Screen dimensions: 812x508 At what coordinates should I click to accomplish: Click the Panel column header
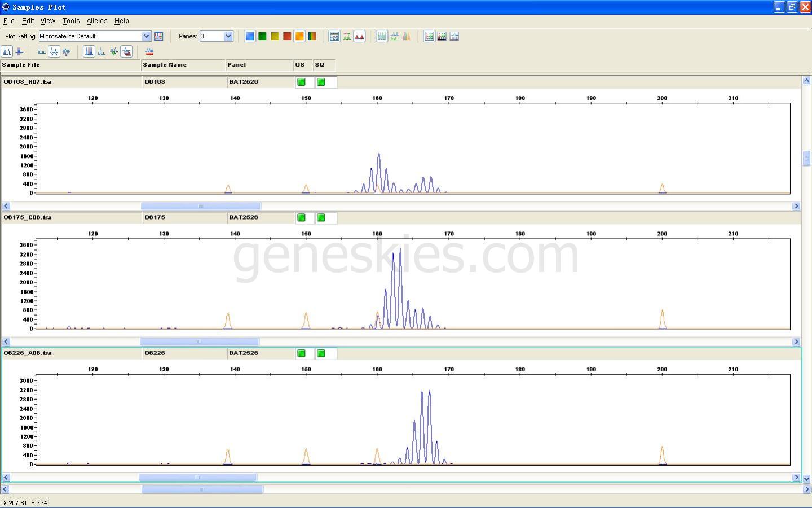(x=259, y=65)
